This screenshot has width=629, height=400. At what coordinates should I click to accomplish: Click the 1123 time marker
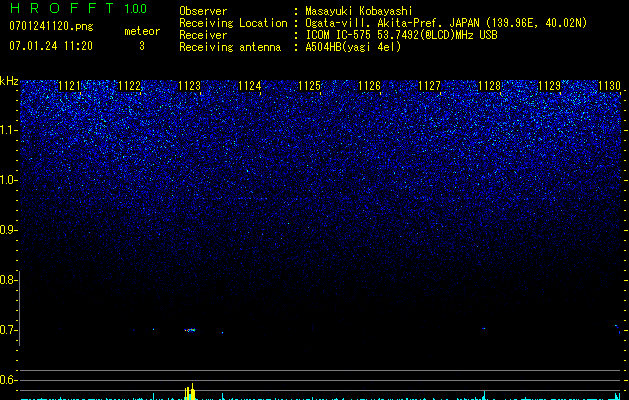tap(189, 86)
